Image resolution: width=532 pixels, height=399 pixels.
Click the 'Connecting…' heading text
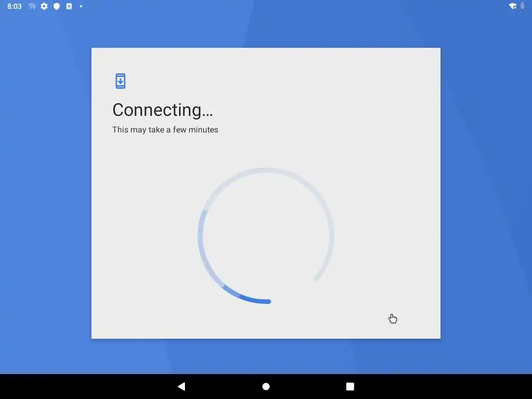point(163,110)
